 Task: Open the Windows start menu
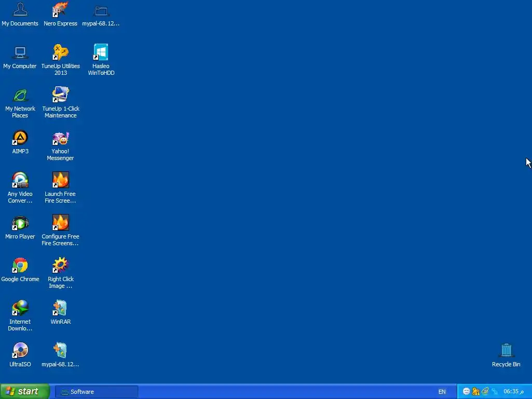(x=25, y=392)
